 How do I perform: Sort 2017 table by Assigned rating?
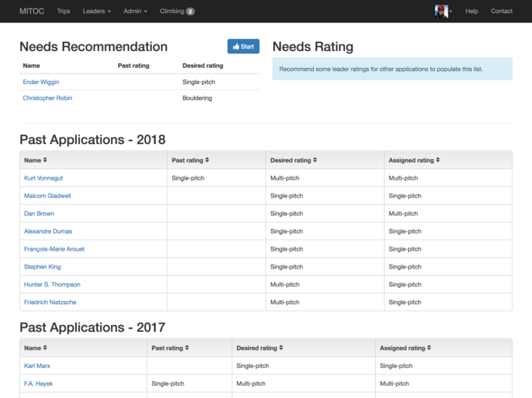click(404, 348)
